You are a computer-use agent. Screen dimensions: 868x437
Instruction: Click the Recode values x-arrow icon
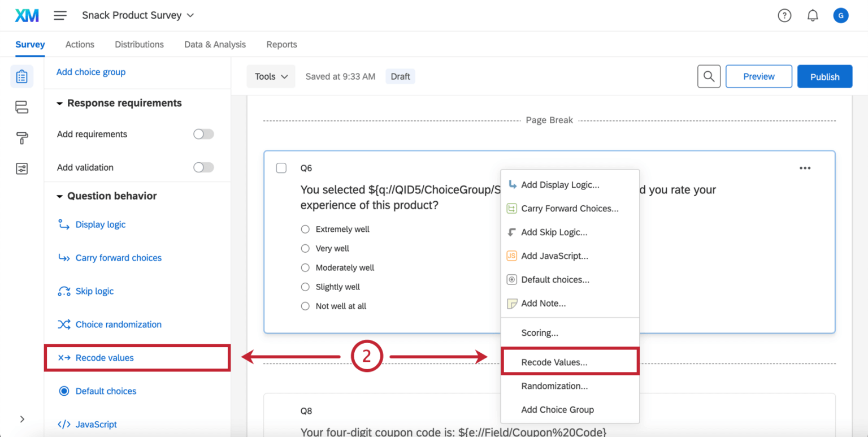(x=64, y=358)
